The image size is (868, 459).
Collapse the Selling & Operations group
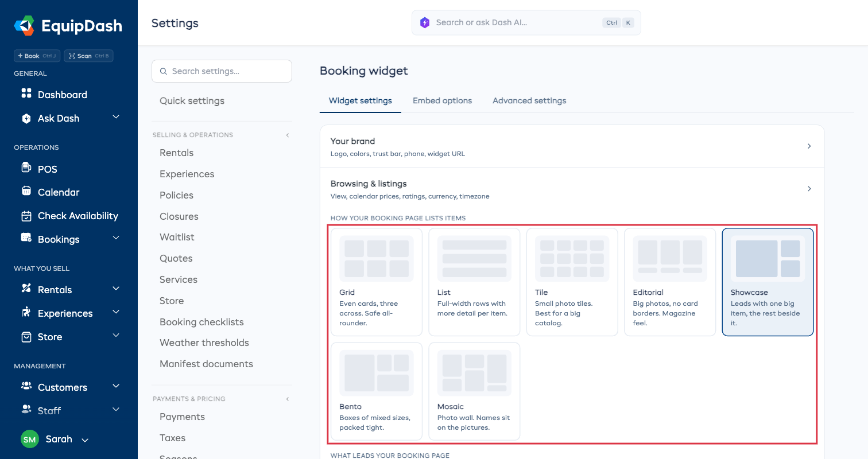(x=288, y=135)
